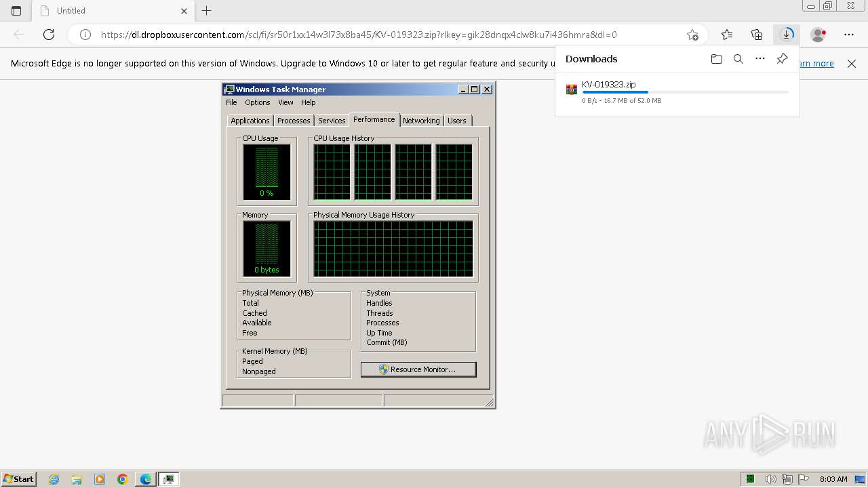Open the Edge profile avatar
This screenshot has height=488, width=868.
pyautogui.click(x=818, y=35)
